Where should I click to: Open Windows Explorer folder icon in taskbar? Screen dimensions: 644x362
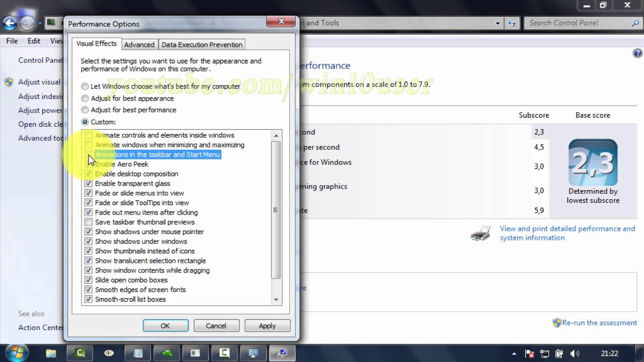(x=51, y=353)
